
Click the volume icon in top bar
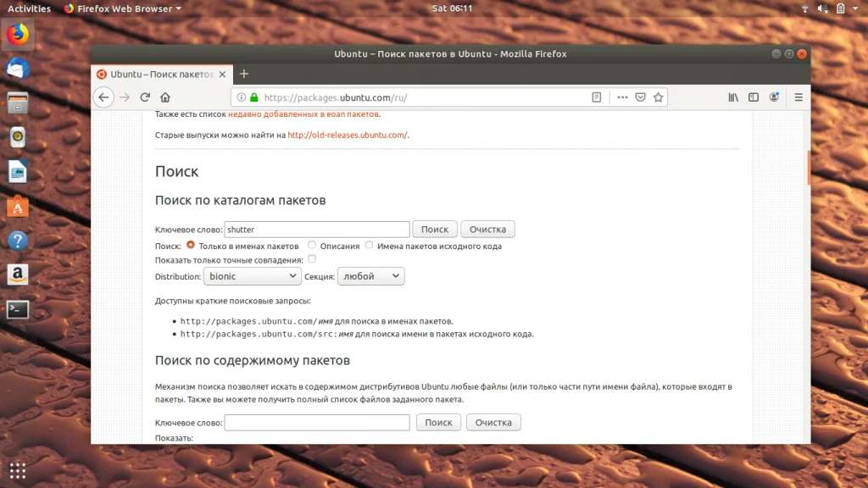822,8
